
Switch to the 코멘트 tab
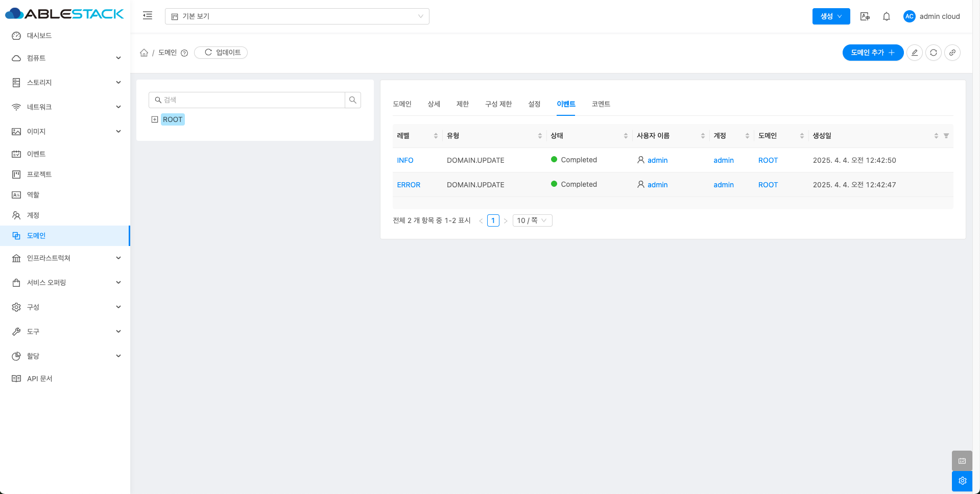(x=601, y=104)
